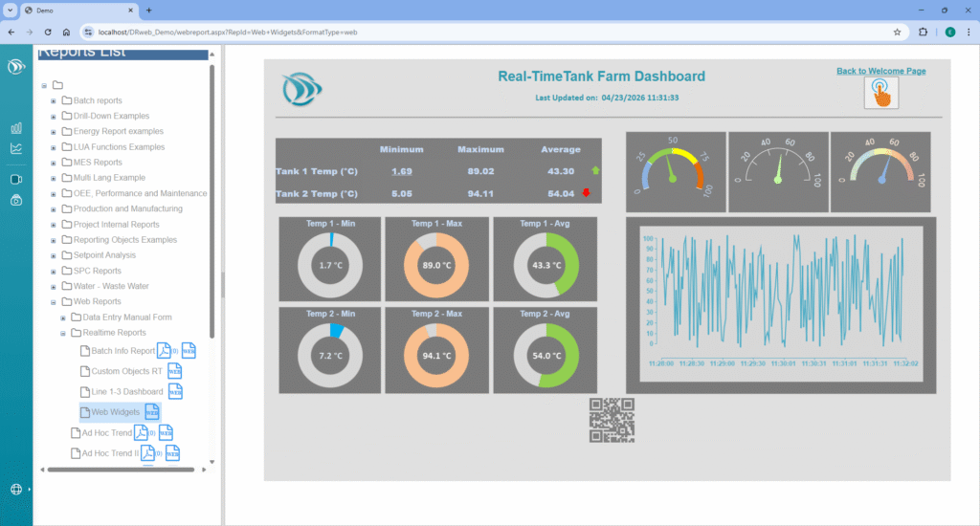Click the QR code image
The width and height of the screenshot is (980, 526).
[x=612, y=421]
